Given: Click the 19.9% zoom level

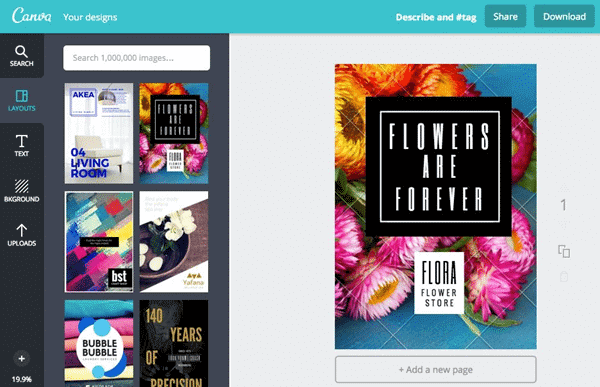Looking at the screenshot, I should pos(21,379).
